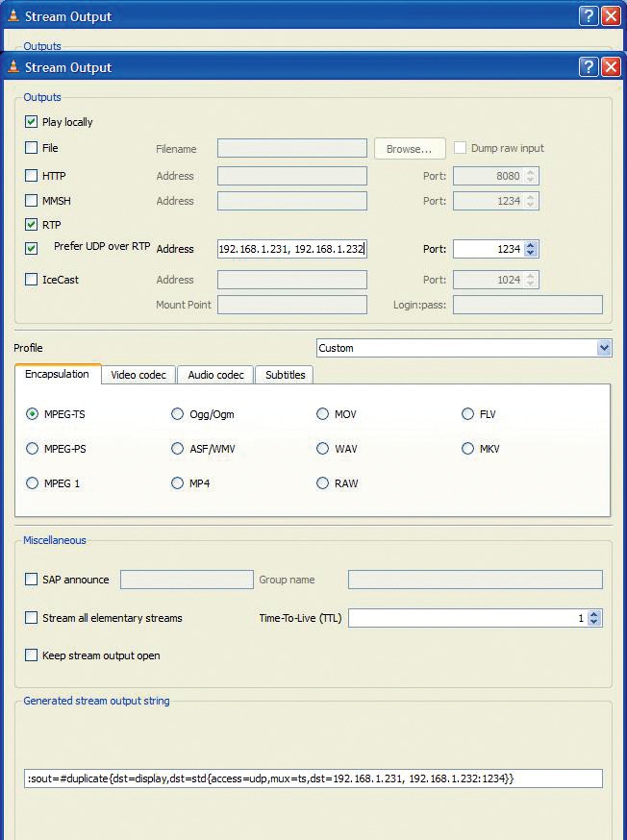
Task: Enable the MMSH output checkbox
Action: pyautogui.click(x=31, y=200)
